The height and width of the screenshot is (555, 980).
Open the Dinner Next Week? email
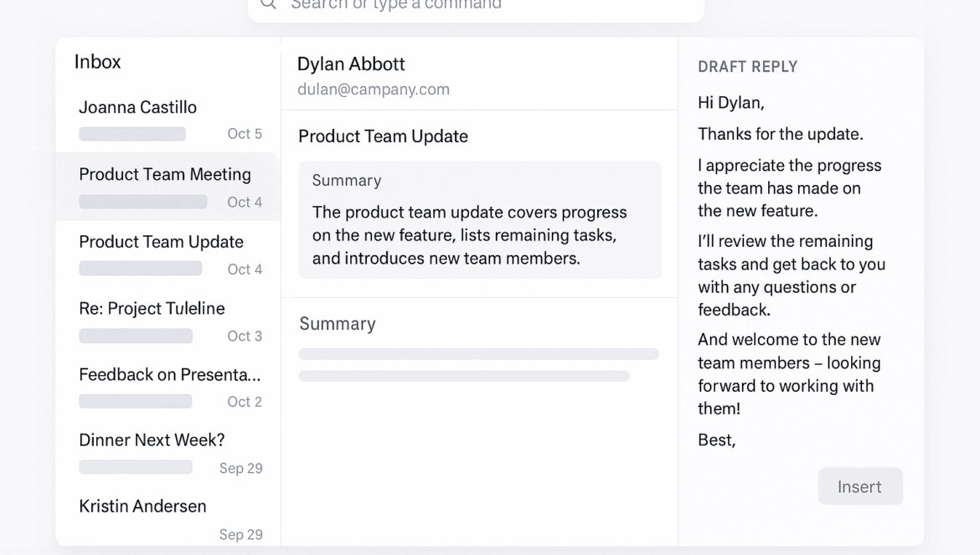coord(168,453)
